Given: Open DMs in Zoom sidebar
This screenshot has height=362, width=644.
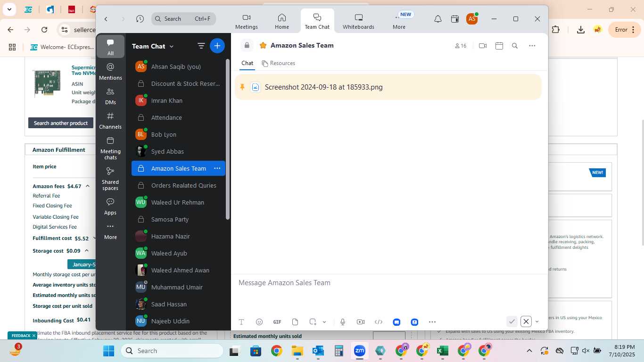Looking at the screenshot, I should (x=110, y=96).
